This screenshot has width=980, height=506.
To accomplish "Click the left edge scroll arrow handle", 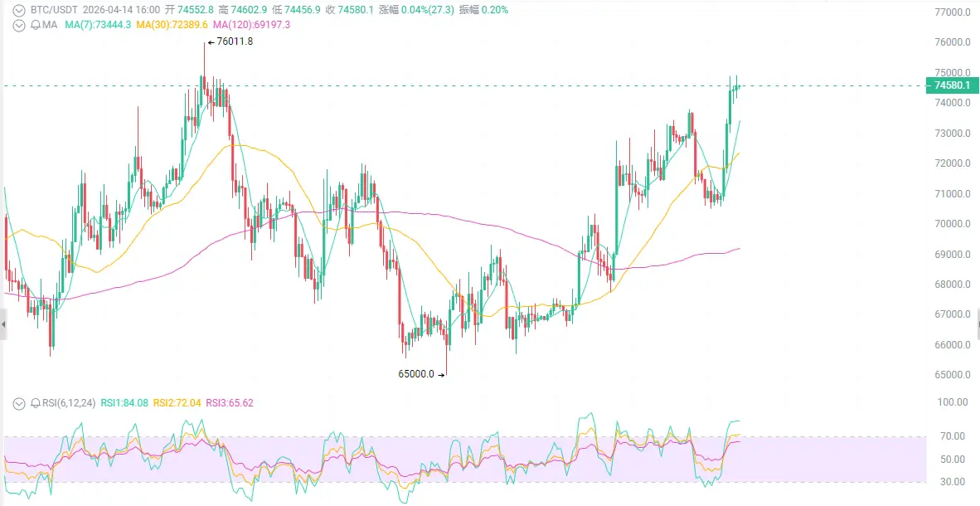I will pos(3,324).
